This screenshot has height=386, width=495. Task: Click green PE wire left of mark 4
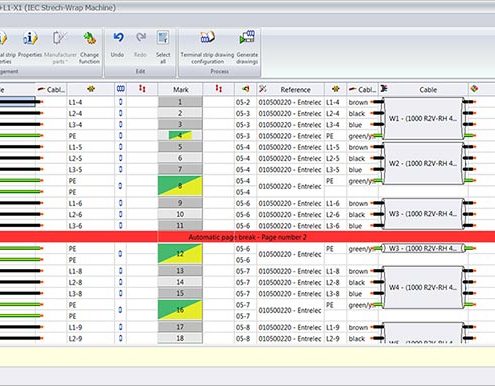pyautogui.click(x=21, y=136)
